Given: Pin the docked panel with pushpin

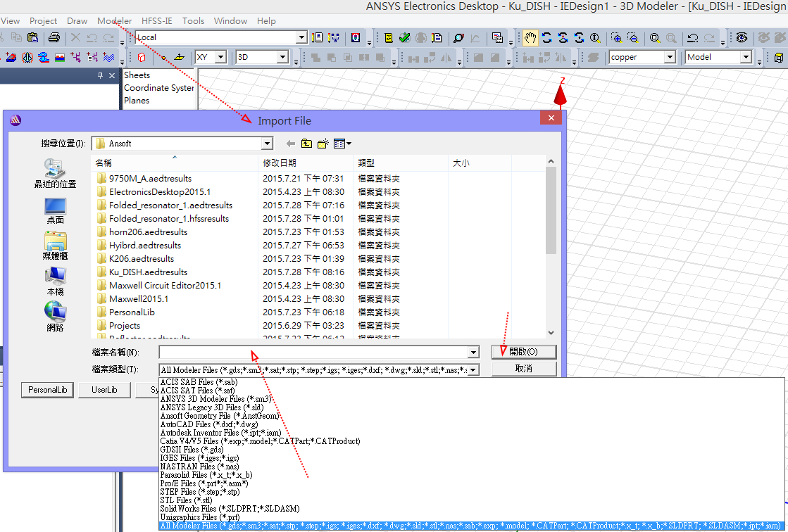Looking at the screenshot, I should coord(100,75).
